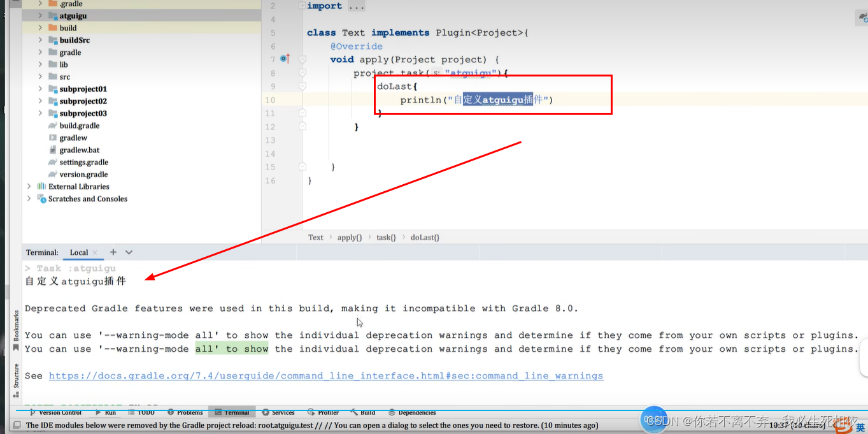The image size is (868, 434).
Task: Select the subproject03 tree item
Action: 83,113
